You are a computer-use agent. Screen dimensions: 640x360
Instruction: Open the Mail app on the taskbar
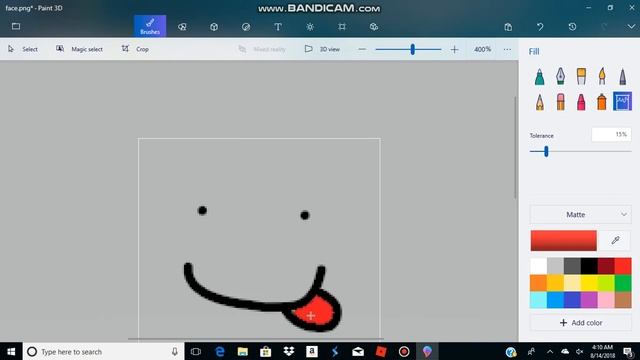click(x=358, y=351)
